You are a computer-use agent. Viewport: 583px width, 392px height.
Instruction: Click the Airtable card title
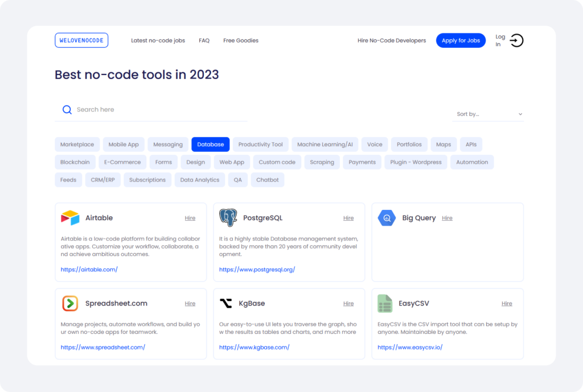coord(99,218)
